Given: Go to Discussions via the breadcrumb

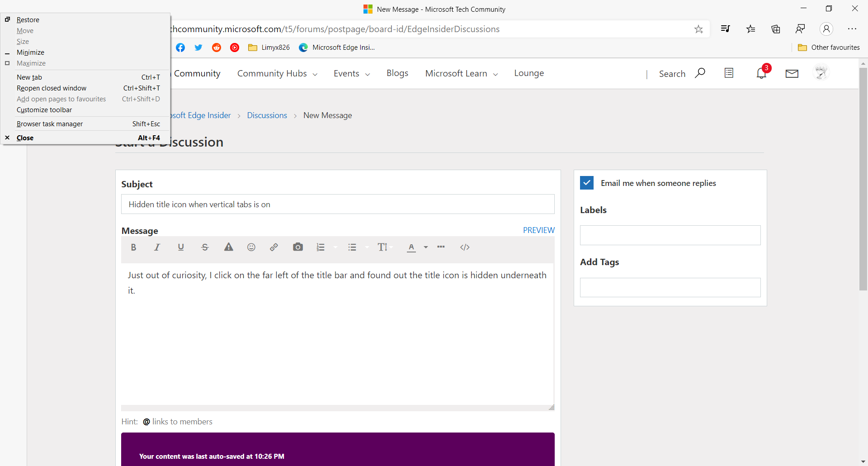Looking at the screenshot, I should click(267, 115).
